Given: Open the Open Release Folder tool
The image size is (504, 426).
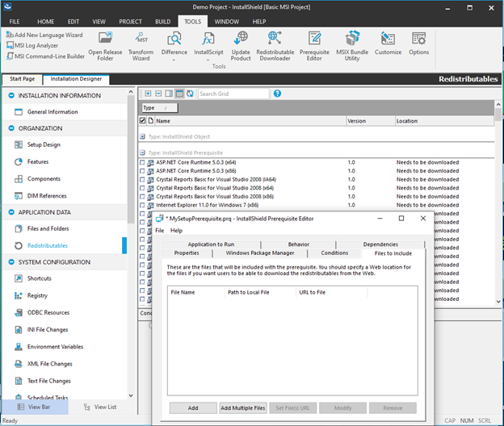Looking at the screenshot, I should pos(105,46).
